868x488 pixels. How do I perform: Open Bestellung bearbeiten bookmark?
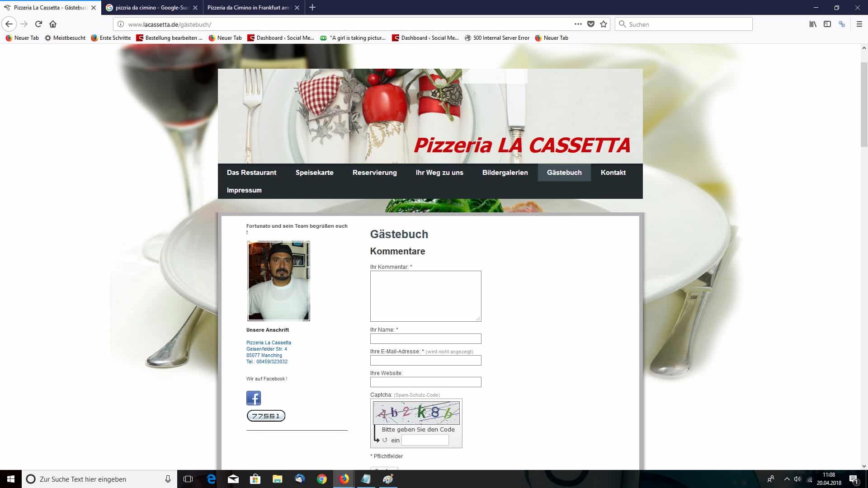coord(170,38)
